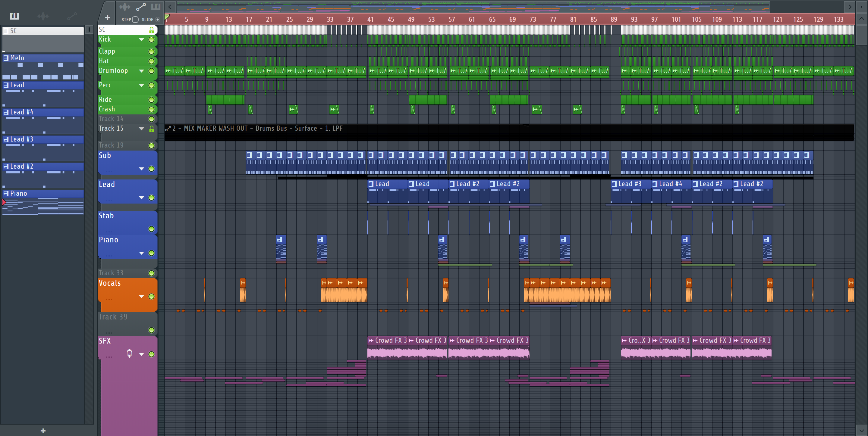Expand the Drumloop track dropdown arrow

(142, 71)
